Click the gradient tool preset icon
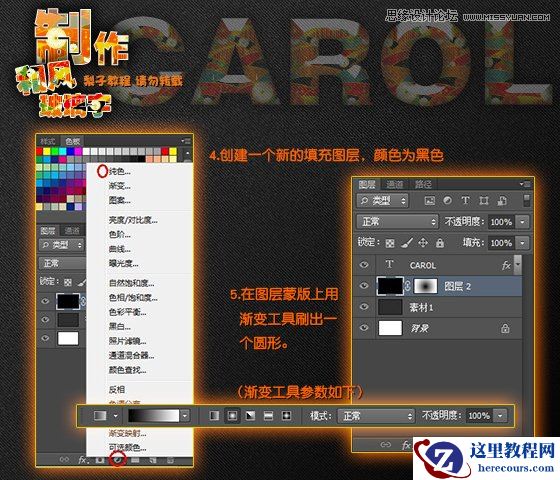Image resolution: width=560 pixels, height=480 pixels. pos(100,416)
